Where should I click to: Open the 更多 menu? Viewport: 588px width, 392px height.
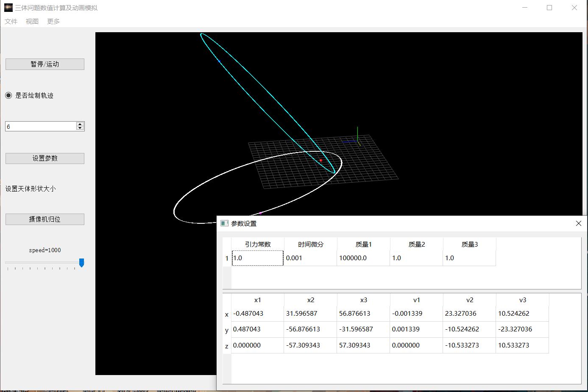tap(53, 21)
